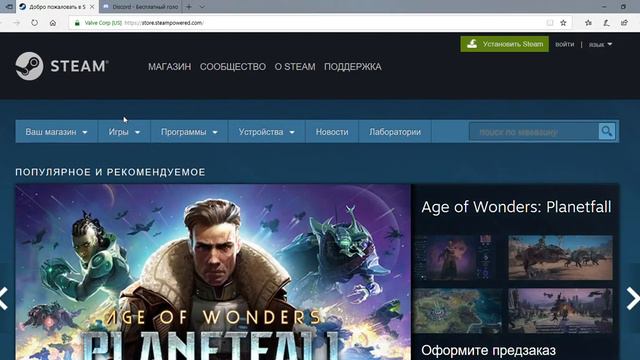Open the favorites hub icon
Image resolution: width=640 pixels, height=360 pixels.
(588, 23)
